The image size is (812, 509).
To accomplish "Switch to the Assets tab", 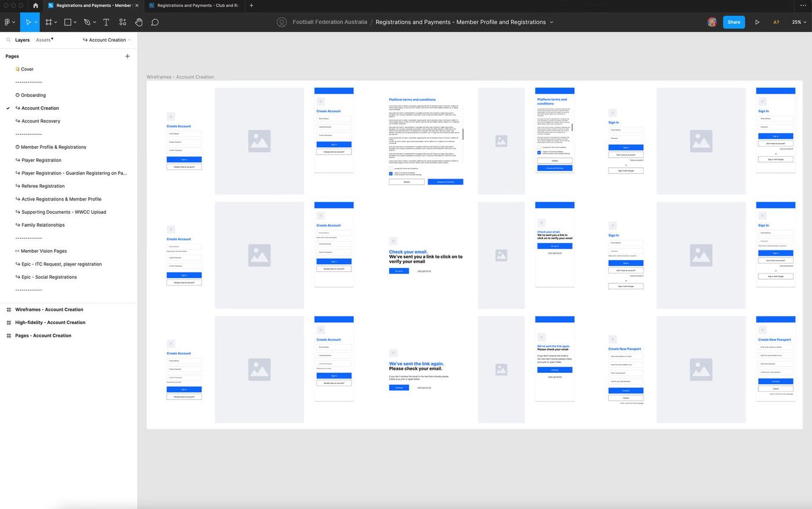I will coord(43,40).
